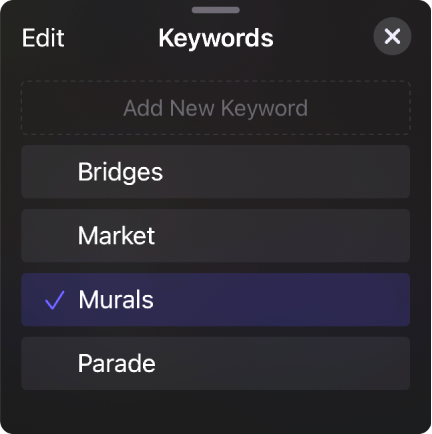Close the Keywords panel with the X
432x434 pixels.
pyautogui.click(x=392, y=36)
